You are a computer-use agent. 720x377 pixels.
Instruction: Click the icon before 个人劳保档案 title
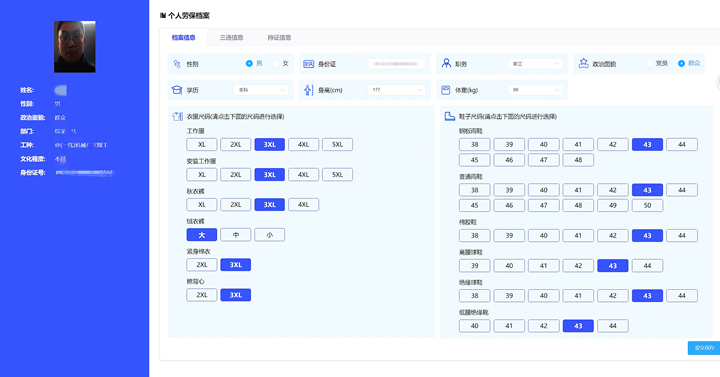click(163, 16)
